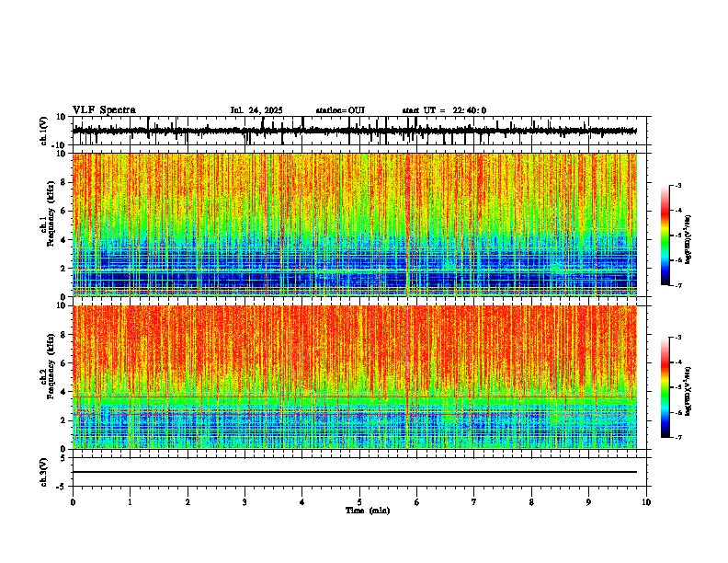This screenshot has height=563, width=728.
Task: Click the flat ch.3 voltage trace line
Action: 355,472
